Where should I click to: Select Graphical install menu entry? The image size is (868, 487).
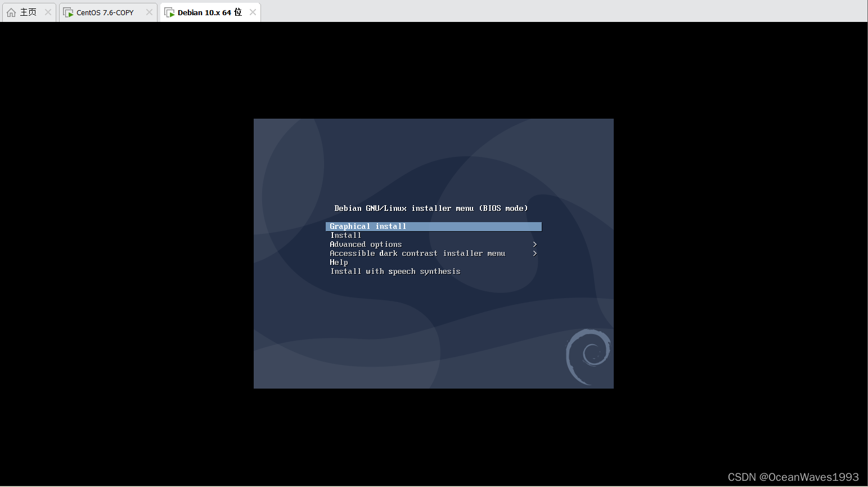click(434, 227)
